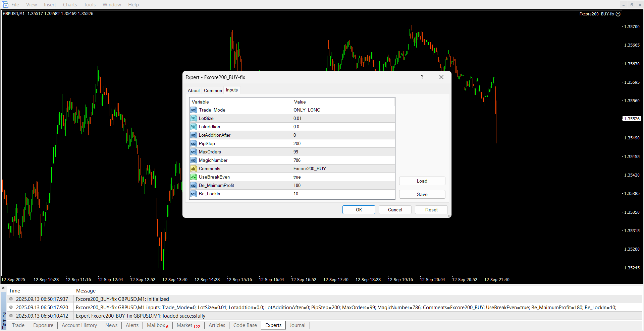
Task: Click the help question mark in dialog
Action: click(422, 77)
